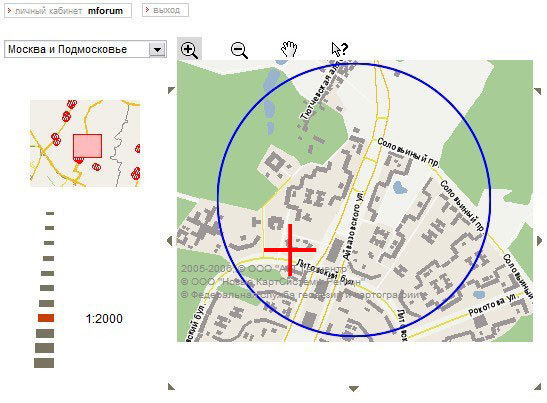The height and width of the screenshot is (403, 547).
Task: Click the личный кабинет mforum link
Action: 68,10
